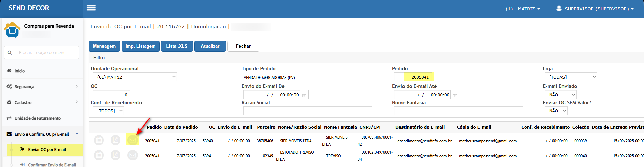This screenshot has width=644, height=167.
Task: Click Coleção value 000040
Action: pos(581,156)
